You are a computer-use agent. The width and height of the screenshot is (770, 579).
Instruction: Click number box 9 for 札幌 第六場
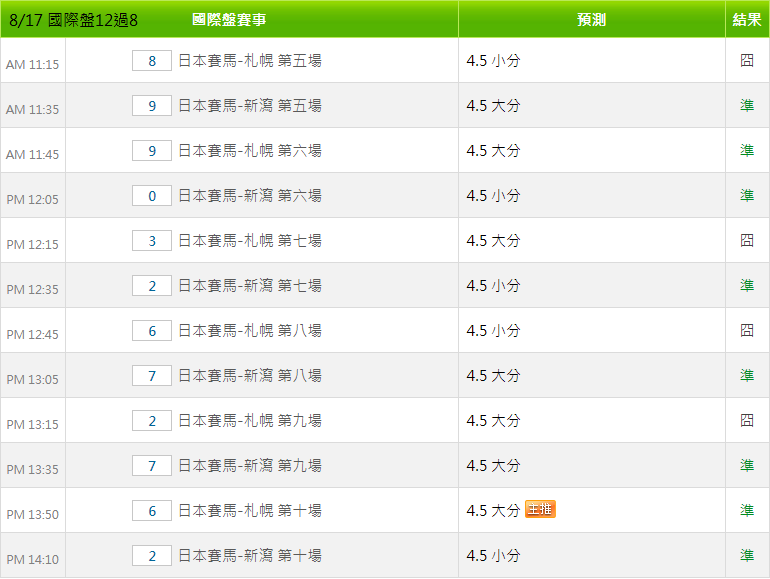click(152, 151)
